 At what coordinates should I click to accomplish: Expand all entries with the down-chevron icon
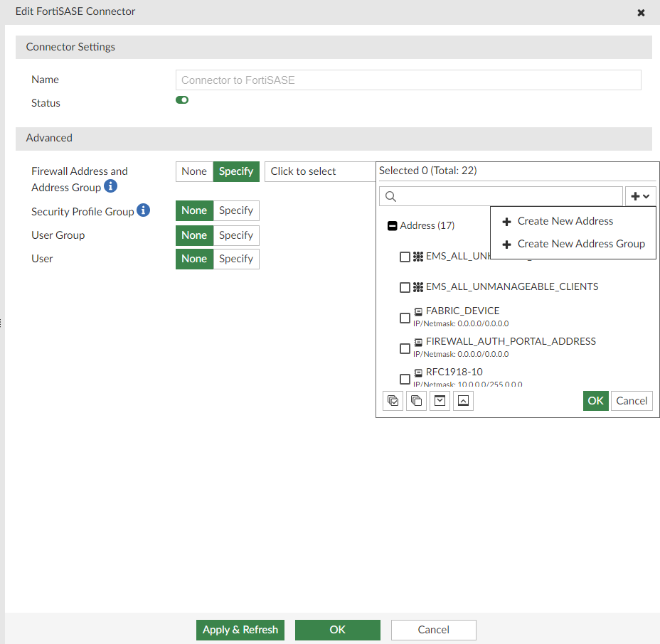(x=440, y=400)
